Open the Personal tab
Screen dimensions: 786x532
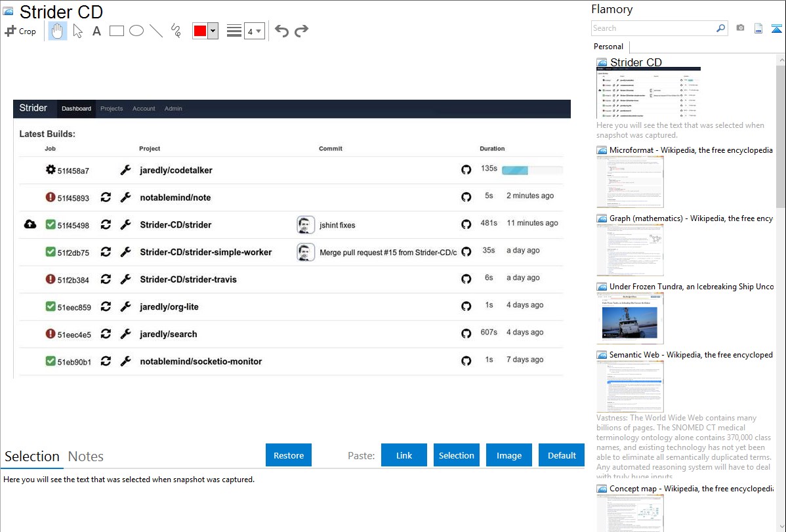pyautogui.click(x=609, y=47)
